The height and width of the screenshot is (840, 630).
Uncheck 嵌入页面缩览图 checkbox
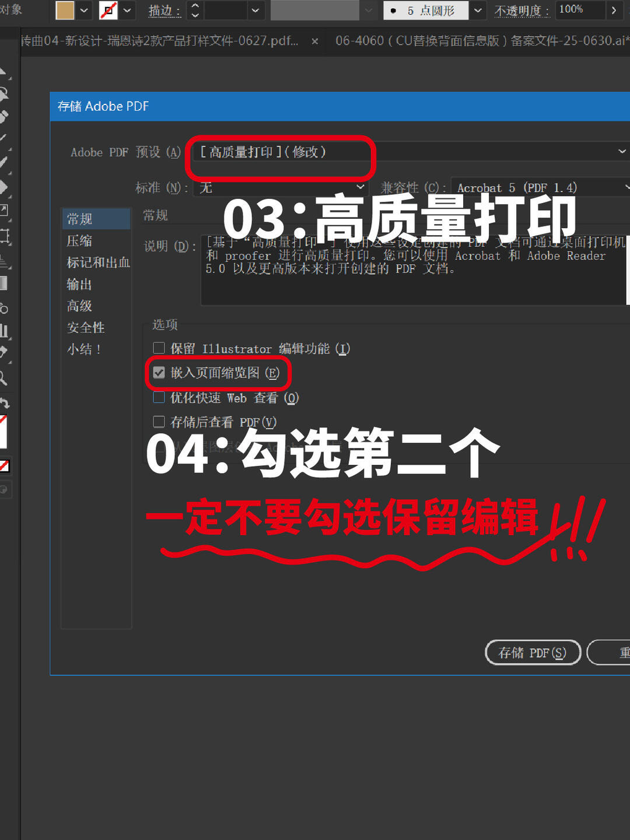(159, 373)
